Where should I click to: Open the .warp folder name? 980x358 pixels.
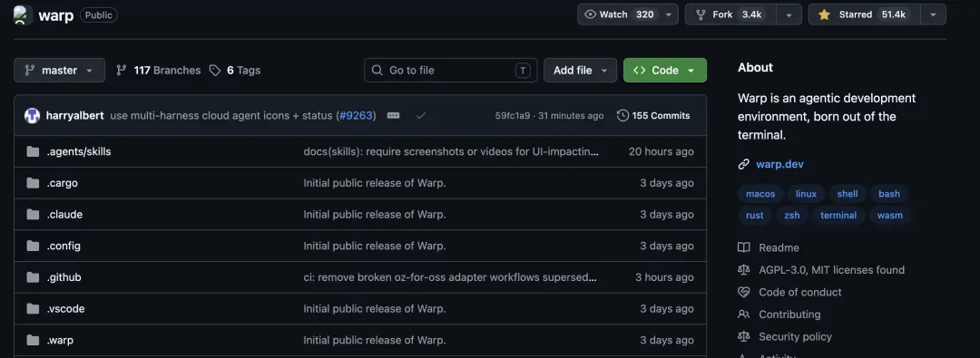60,341
